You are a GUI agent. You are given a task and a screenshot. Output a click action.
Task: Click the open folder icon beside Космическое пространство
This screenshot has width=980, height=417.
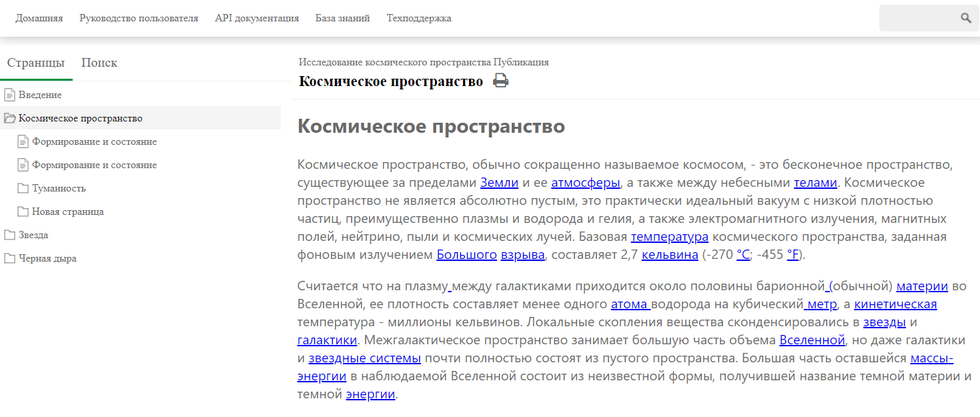click(9, 117)
